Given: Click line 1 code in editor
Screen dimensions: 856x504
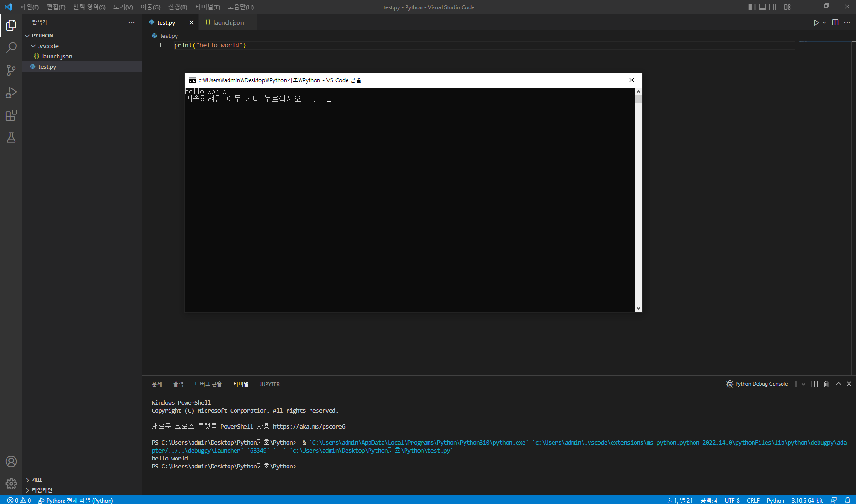Looking at the screenshot, I should tap(210, 45).
